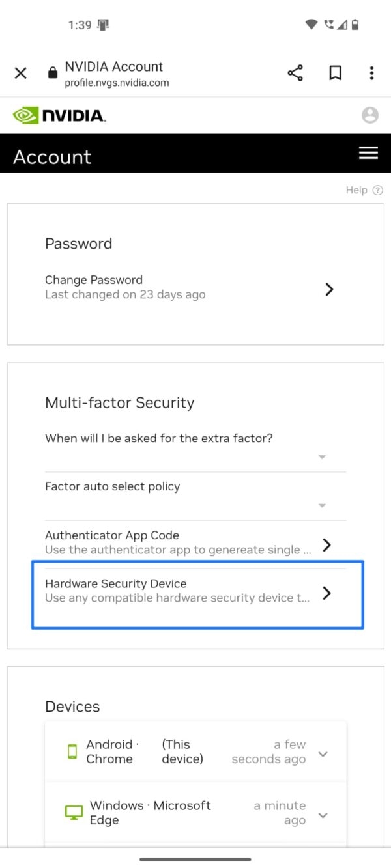
Task: Click the padlock site security icon
Action: [52, 73]
